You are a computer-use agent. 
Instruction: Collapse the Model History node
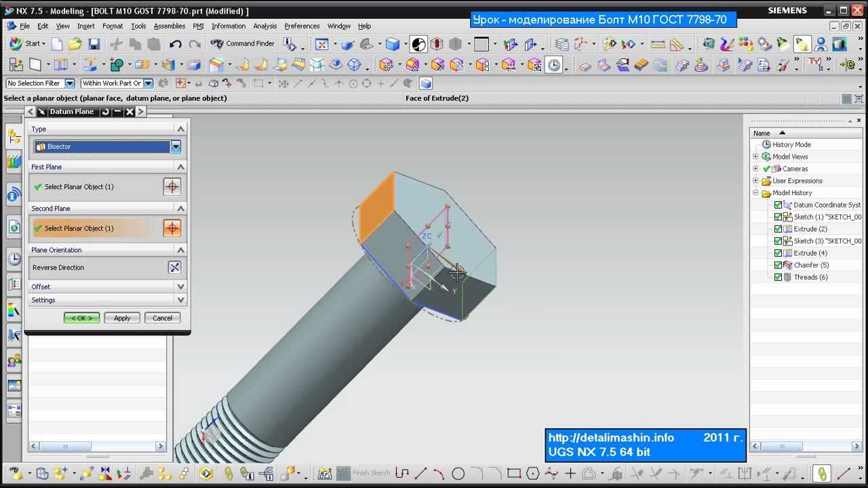coord(755,193)
